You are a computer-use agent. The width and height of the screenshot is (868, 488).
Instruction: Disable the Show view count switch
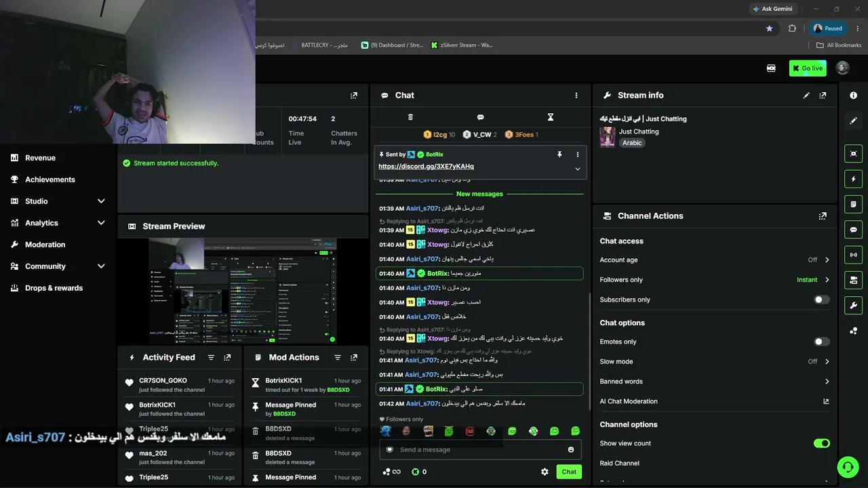point(821,443)
